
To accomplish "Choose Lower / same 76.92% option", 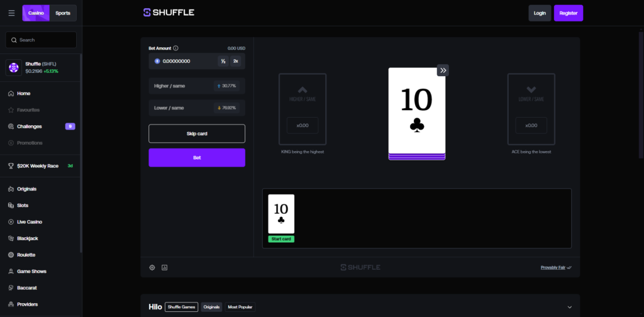I will point(197,108).
